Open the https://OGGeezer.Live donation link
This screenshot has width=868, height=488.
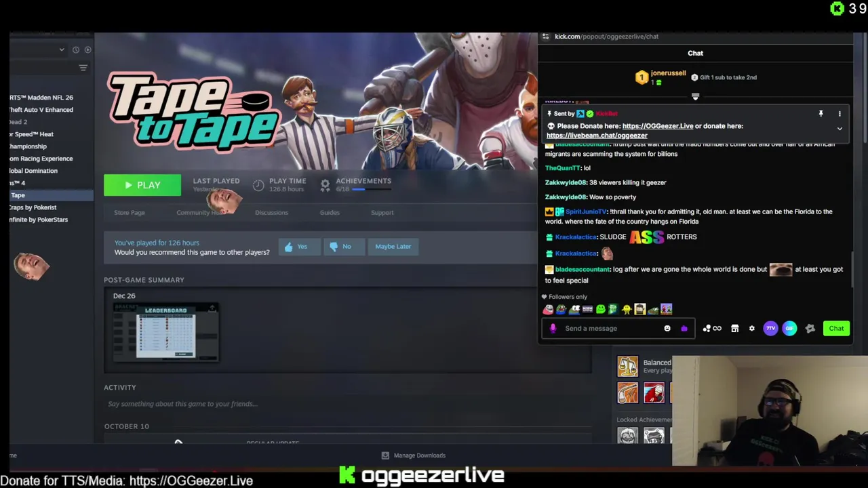(658, 126)
